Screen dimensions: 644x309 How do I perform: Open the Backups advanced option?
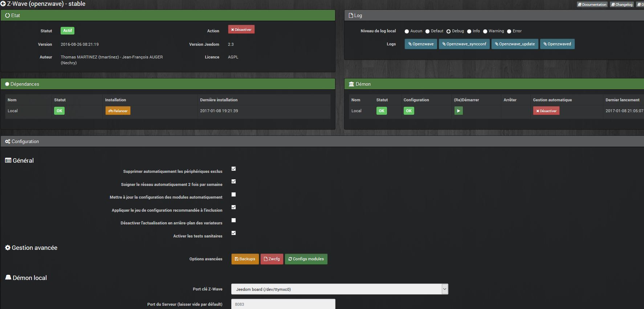[x=245, y=259]
